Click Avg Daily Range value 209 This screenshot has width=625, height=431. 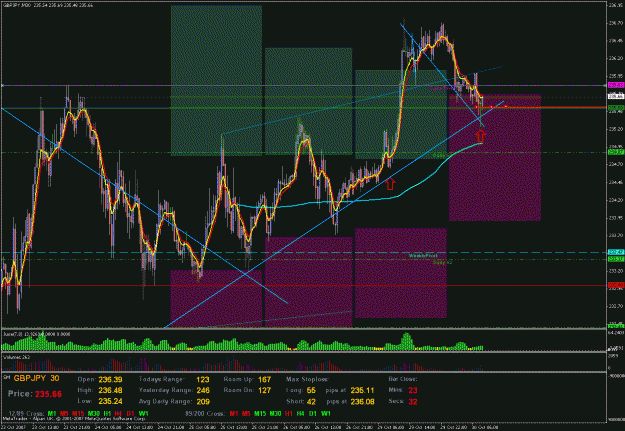(x=203, y=401)
